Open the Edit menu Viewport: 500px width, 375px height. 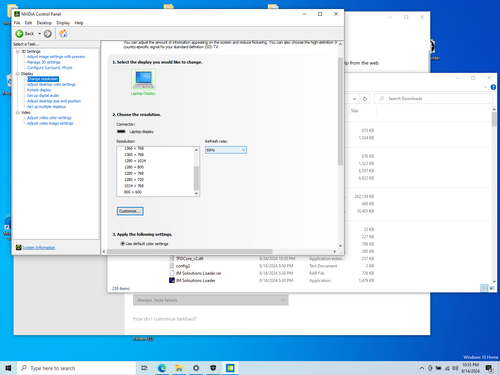point(28,23)
